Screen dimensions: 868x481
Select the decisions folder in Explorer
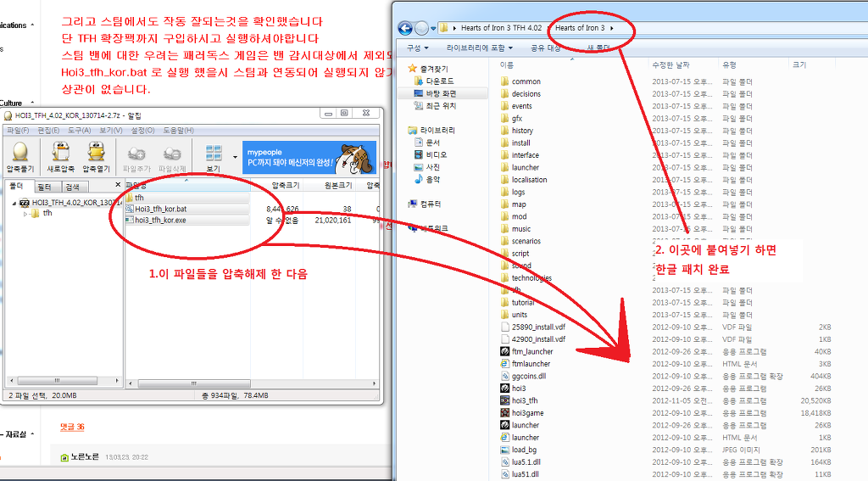520,93
